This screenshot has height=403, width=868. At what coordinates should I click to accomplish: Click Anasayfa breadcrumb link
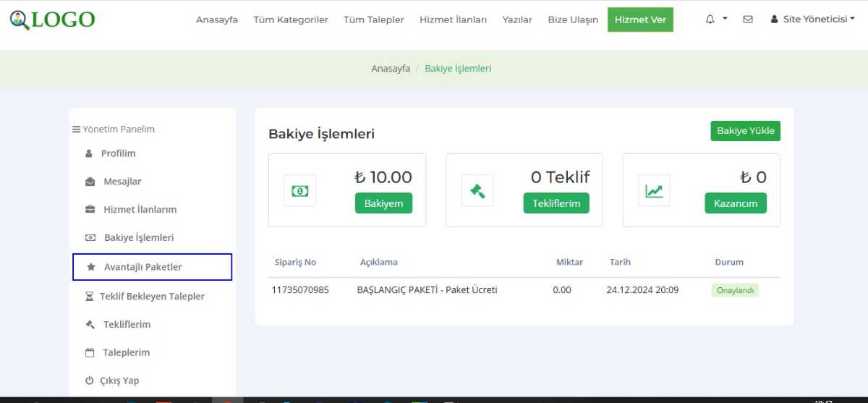(x=391, y=69)
